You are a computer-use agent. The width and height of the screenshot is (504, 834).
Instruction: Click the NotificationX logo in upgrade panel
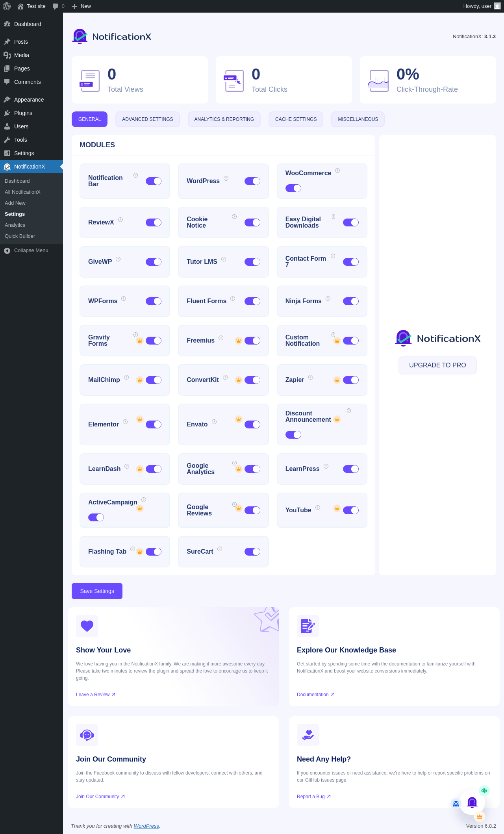(x=437, y=338)
